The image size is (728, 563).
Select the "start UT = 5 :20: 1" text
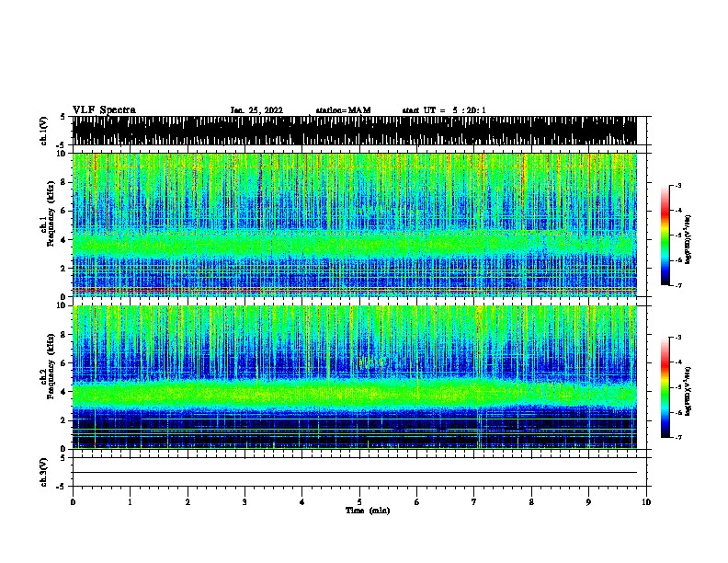[444, 110]
